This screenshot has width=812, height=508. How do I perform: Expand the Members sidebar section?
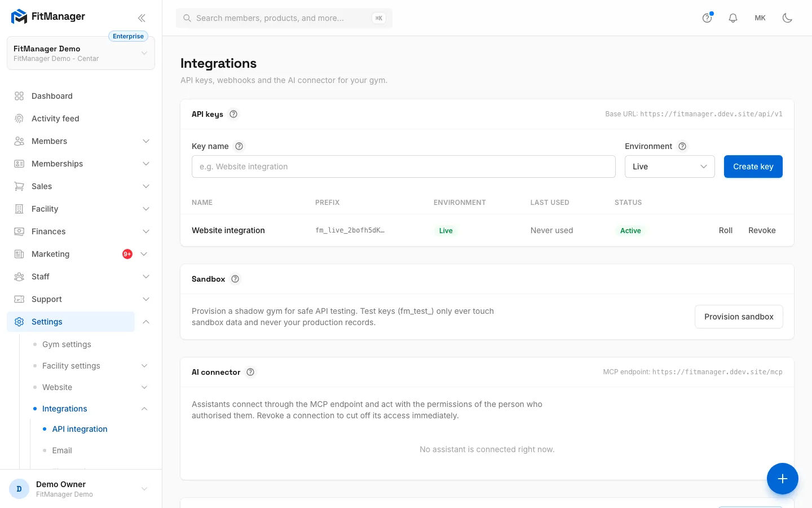pyautogui.click(x=146, y=141)
